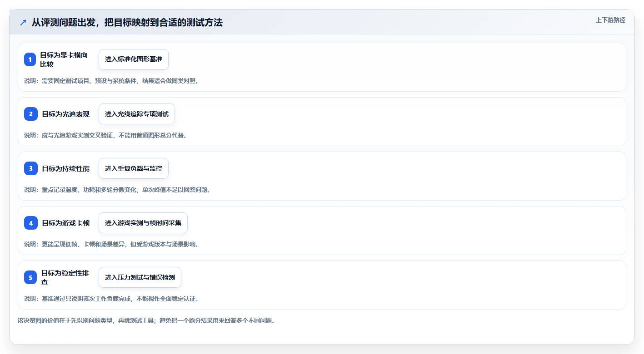Click the header title 从评测问题出发

[x=127, y=23]
